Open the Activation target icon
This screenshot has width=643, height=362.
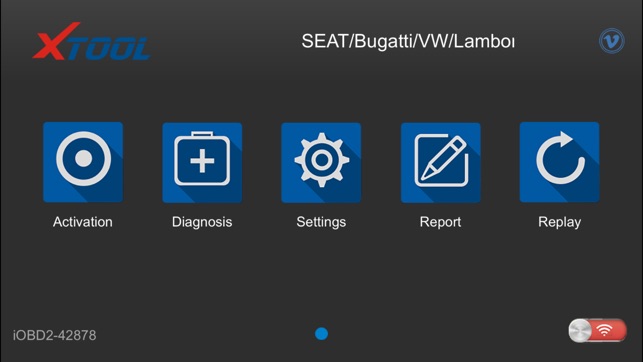point(83,162)
